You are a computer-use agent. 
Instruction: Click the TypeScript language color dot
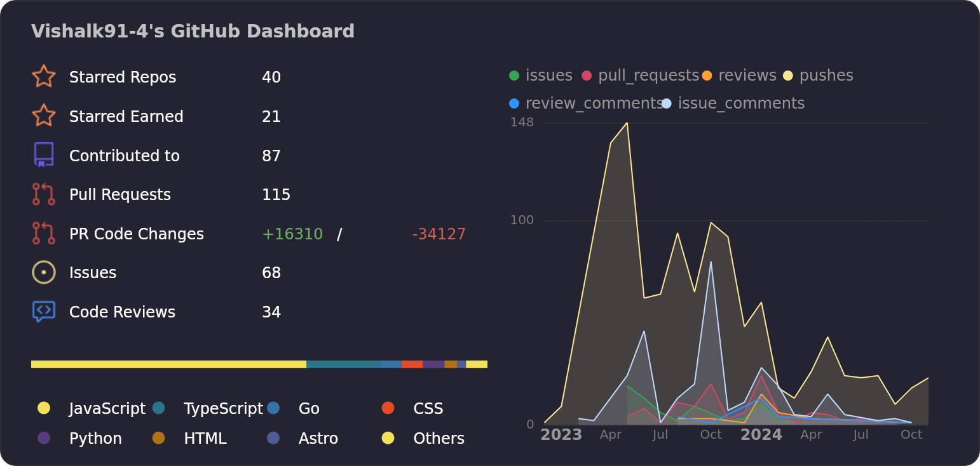click(159, 408)
